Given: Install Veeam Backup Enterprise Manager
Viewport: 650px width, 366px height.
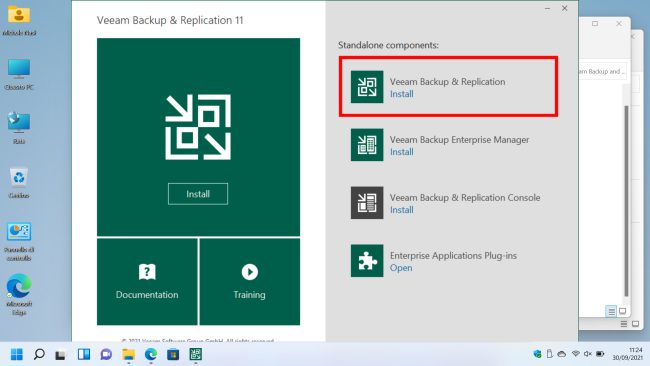Looking at the screenshot, I should (401, 152).
